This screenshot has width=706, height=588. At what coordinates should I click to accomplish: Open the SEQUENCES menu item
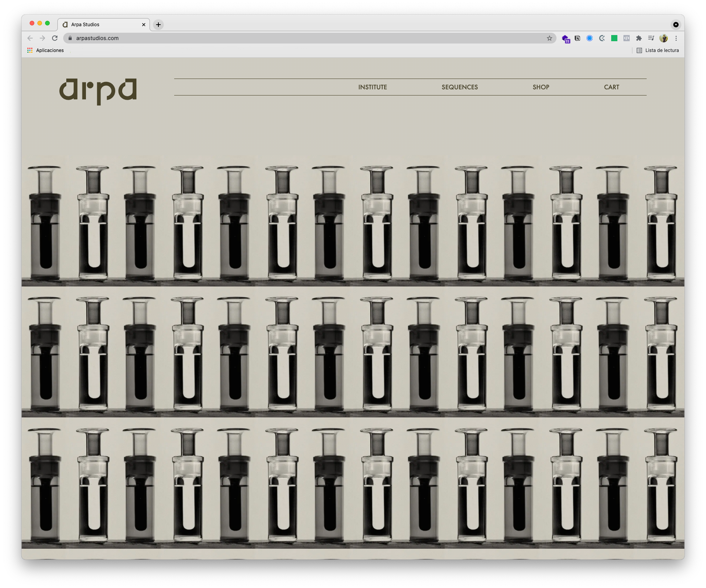pyautogui.click(x=460, y=87)
